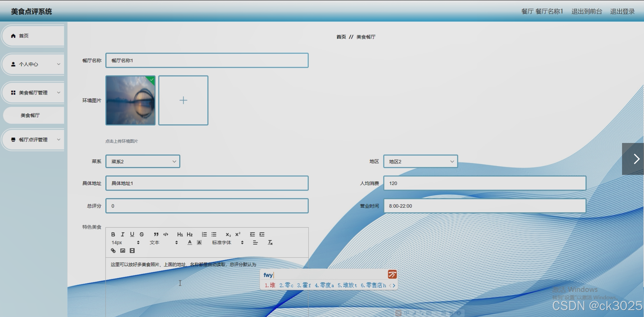Insert a link in the editor

[x=113, y=251]
